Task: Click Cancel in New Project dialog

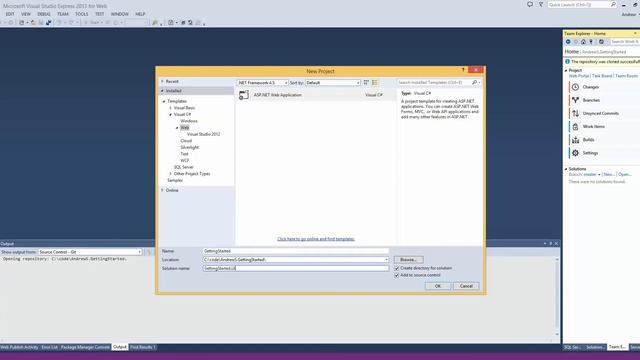Action: 466,286
